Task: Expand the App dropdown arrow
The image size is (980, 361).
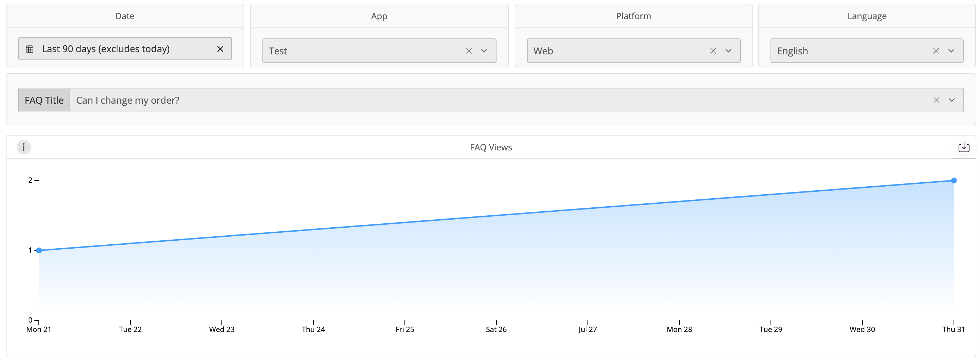Action: 484,51
